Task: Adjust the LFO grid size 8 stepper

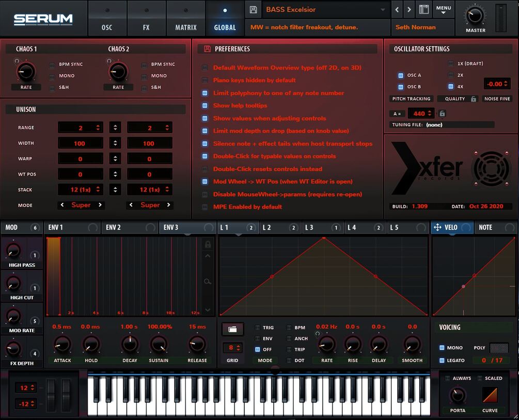Action: (x=238, y=348)
